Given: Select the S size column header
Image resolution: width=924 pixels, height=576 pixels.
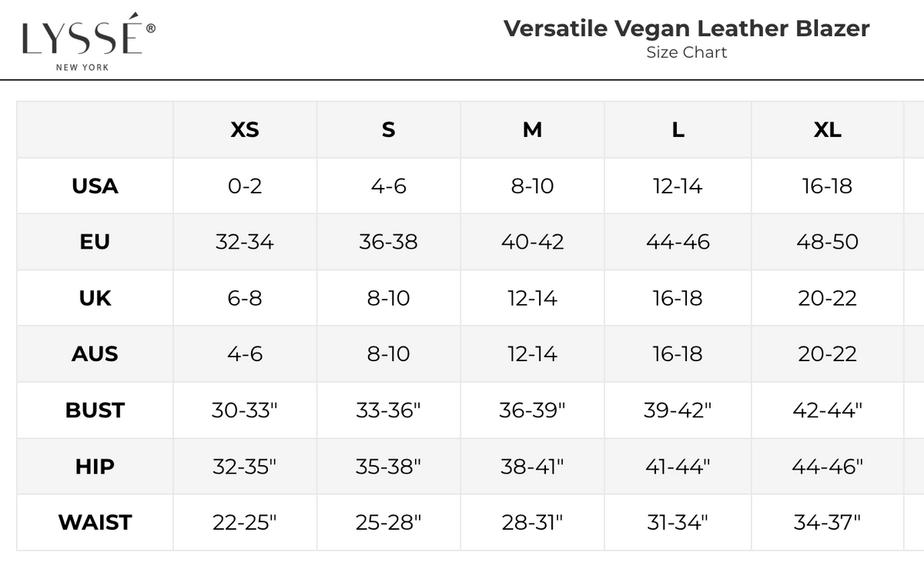Looking at the screenshot, I should point(388,130).
